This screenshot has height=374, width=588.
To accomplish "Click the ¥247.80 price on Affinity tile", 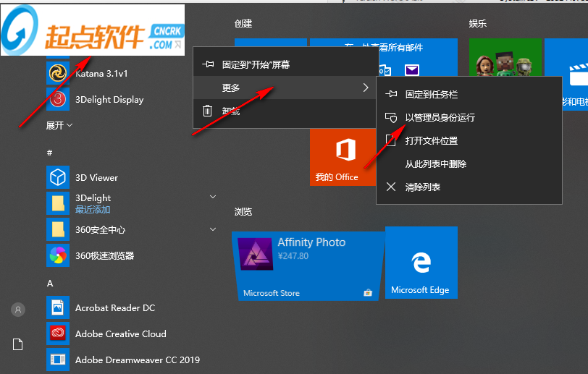I will tap(293, 256).
